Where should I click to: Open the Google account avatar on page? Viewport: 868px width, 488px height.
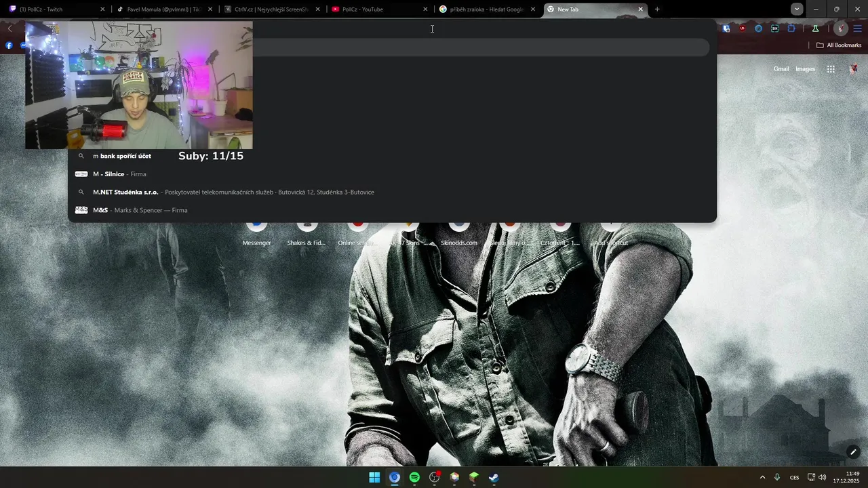[854, 69]
